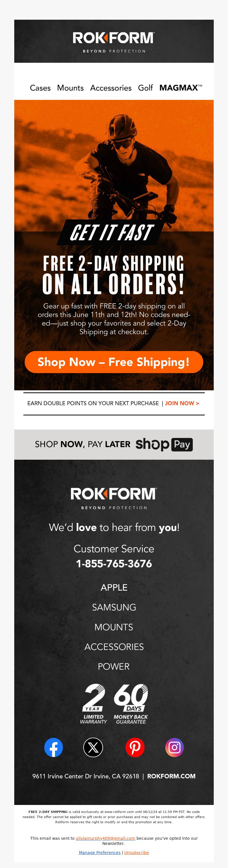Viewport: 228px width, 868px height.
Task: Open the POWER footer link
Action: pyautogui.click(x=114, y=667)
